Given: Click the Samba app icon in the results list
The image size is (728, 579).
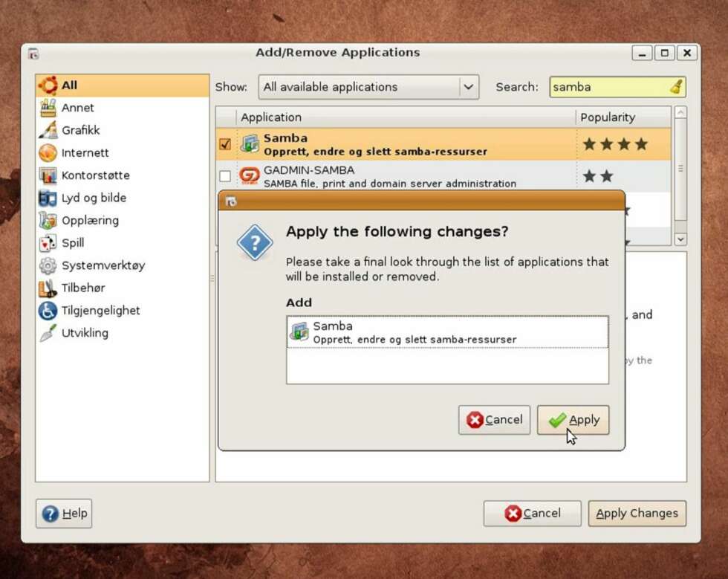Looking at the screenshot, I should point(250,144).
